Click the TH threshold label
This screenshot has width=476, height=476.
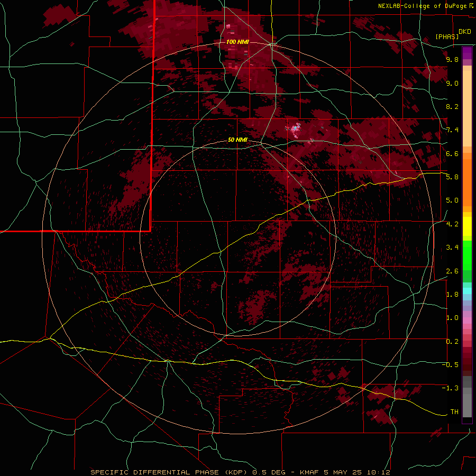(454, 412)
